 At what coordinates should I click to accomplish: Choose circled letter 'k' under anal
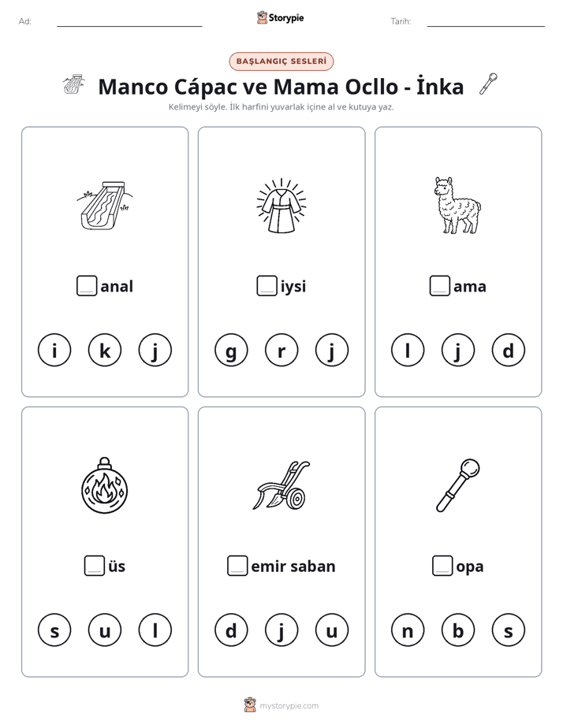coord(105,350)
